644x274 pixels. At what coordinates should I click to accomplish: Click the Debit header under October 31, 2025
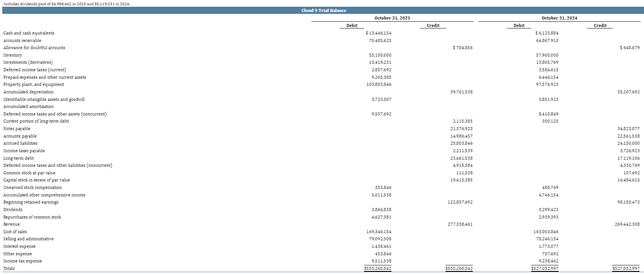pos(352,25)
